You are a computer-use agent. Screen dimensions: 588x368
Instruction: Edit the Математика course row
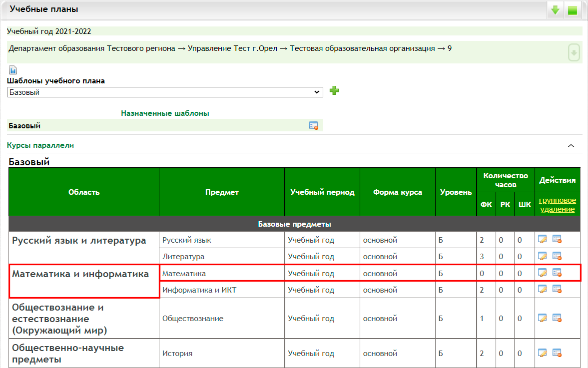click(543, 273)
